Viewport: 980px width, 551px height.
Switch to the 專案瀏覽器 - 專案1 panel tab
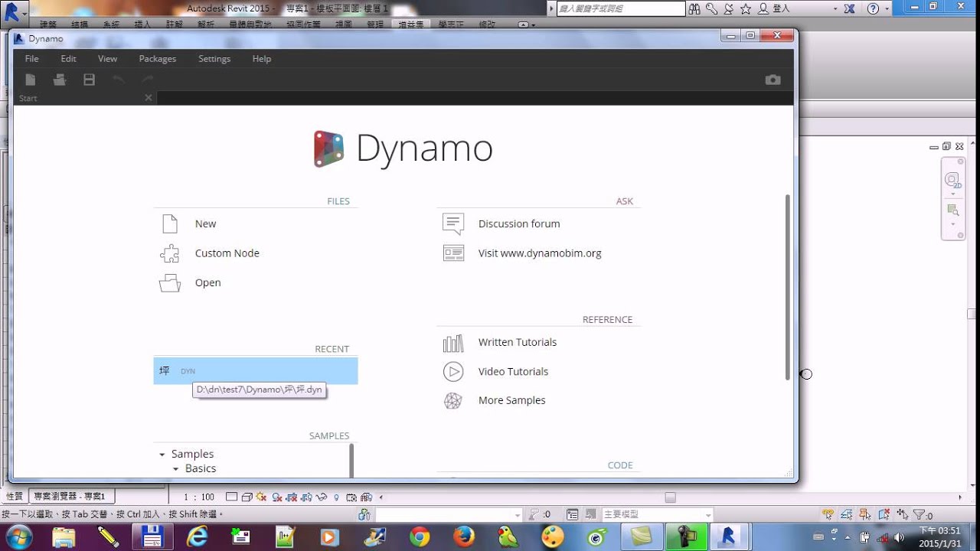pyautogui.click(x=70, y=497)
